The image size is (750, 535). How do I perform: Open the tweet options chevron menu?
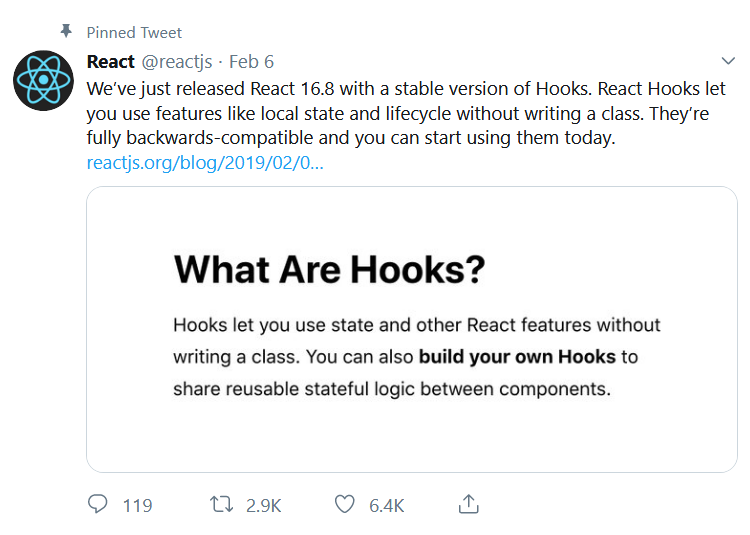click(x=728, y=61)
